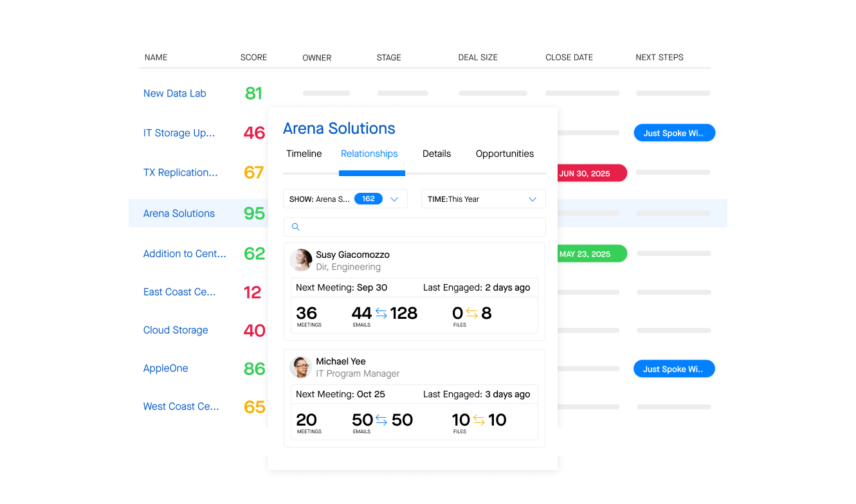Click Last Engaged: 3 days ago
The image size is (856, 504).
[477, 394]
